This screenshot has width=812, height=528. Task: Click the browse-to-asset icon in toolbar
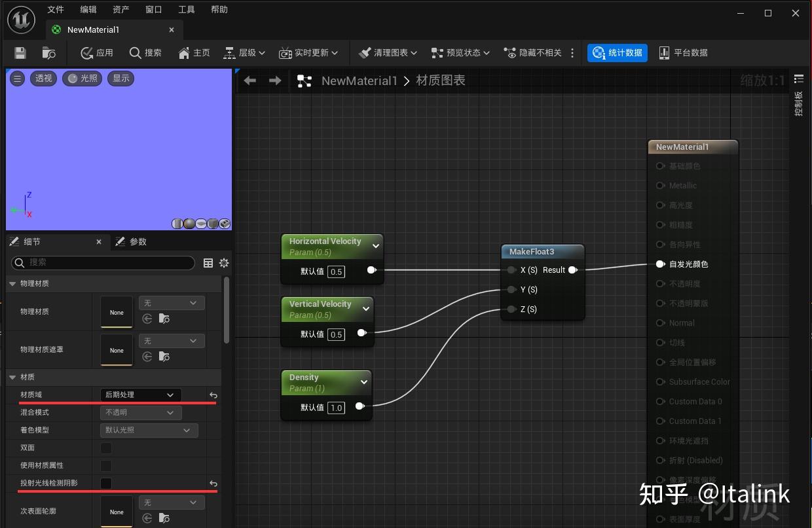49,52
